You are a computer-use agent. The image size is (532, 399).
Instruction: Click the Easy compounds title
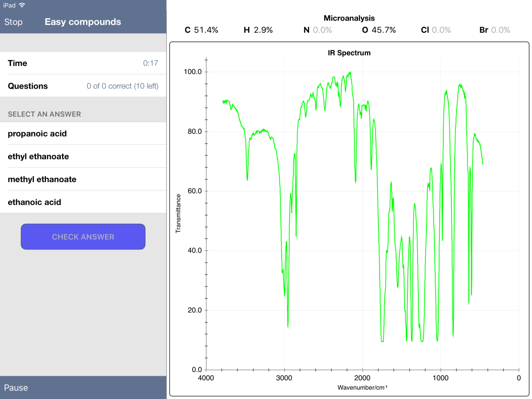[83, 22]
